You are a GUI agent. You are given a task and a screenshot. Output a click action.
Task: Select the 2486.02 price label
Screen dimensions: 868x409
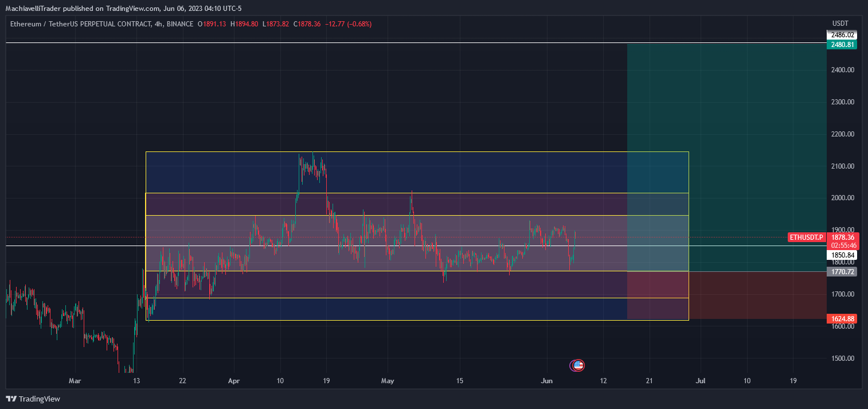tap(842, 35)
